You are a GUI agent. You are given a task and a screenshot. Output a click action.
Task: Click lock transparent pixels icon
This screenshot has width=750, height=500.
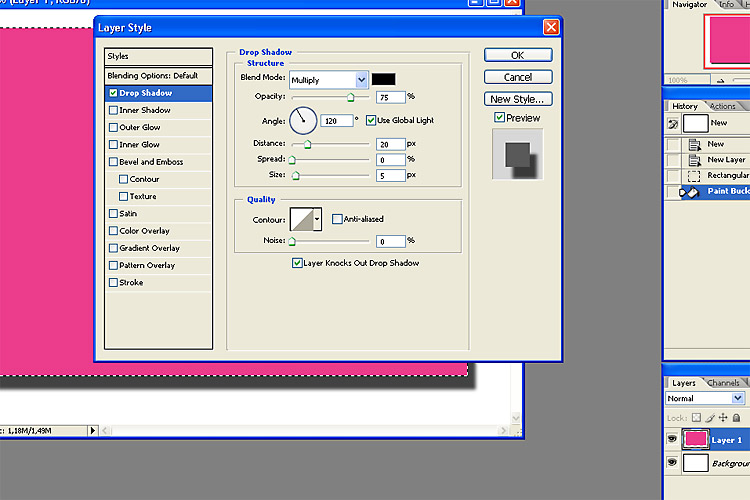click(696, 418)
